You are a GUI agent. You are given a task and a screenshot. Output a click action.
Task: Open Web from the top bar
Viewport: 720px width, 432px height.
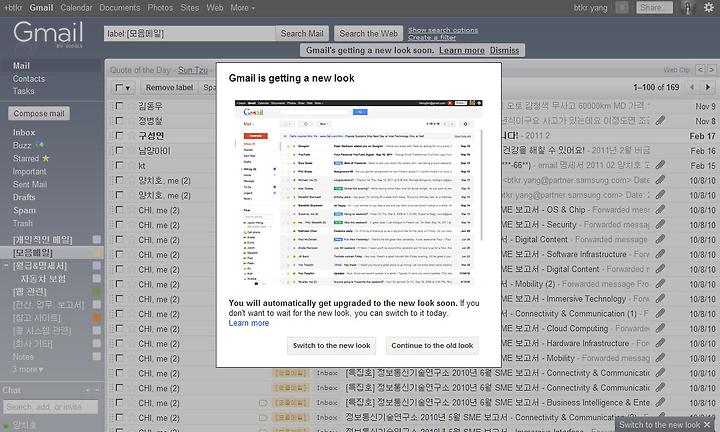tap(214, 8)
